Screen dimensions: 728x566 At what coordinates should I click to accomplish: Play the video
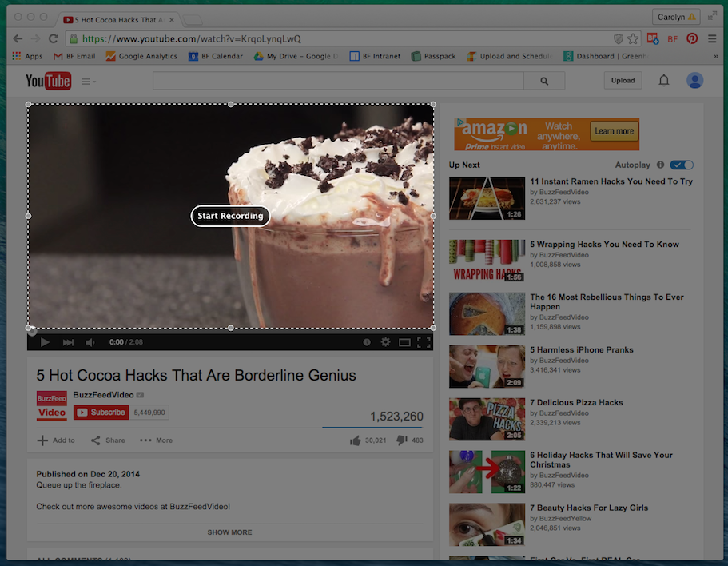coord(45,342)
